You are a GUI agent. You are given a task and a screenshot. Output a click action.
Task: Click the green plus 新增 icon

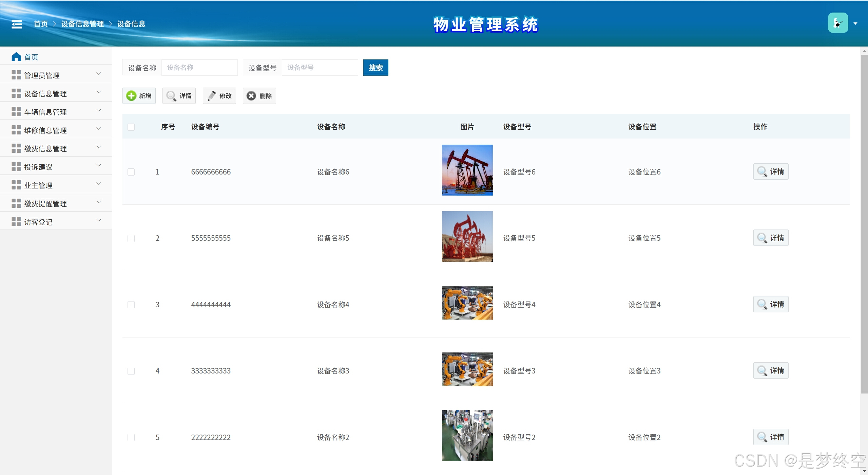tap(131, 96)
